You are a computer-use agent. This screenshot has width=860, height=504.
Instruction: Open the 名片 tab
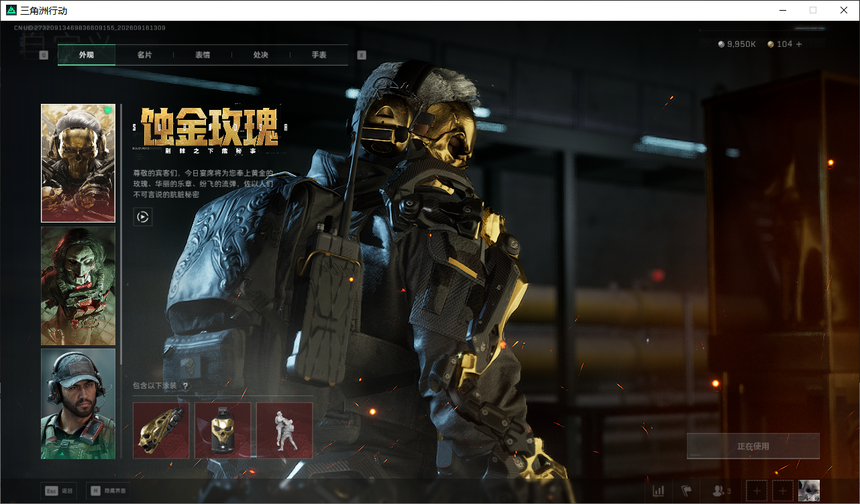pyautogui.click(x=144, y=55)
